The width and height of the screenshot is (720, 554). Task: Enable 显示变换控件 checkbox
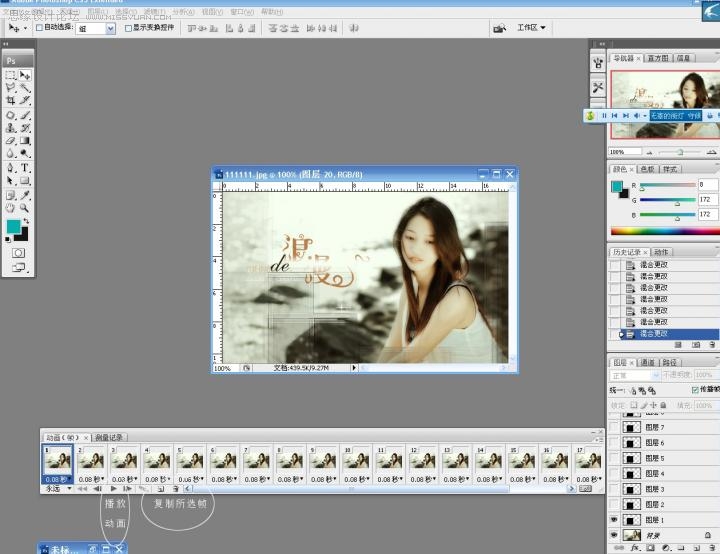129,28
